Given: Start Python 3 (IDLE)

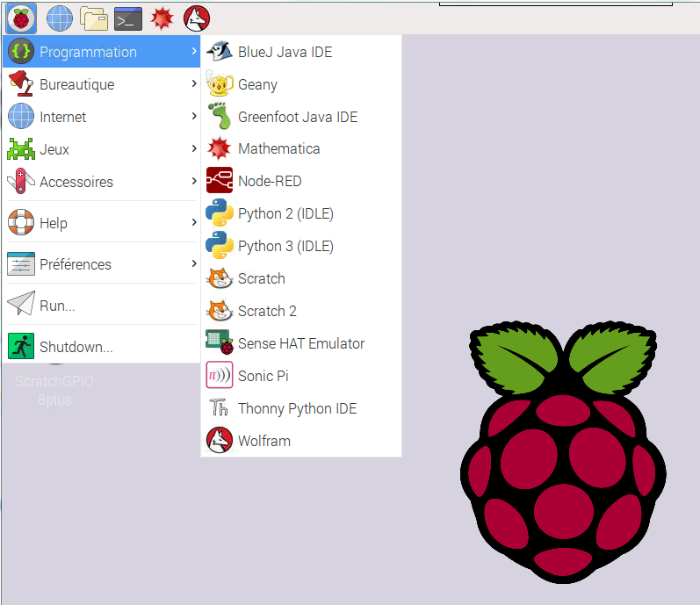Looking at the screenshot, I should pos(301,246).
